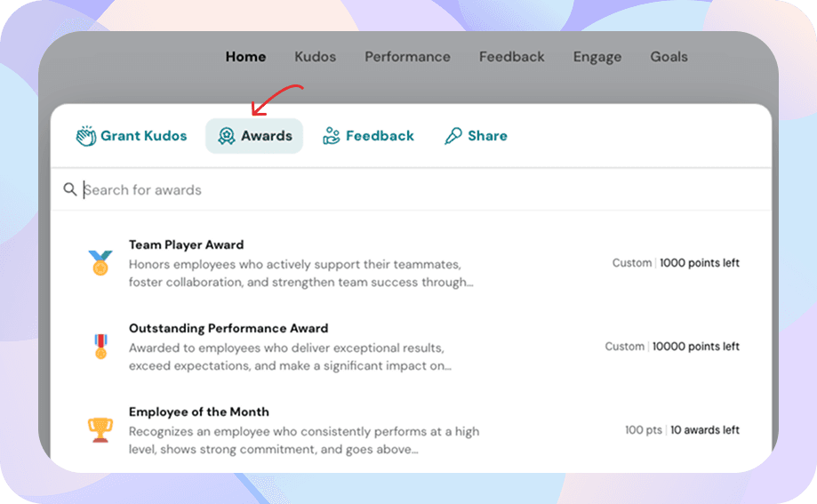Click the 100 pts label

(644, 430)
